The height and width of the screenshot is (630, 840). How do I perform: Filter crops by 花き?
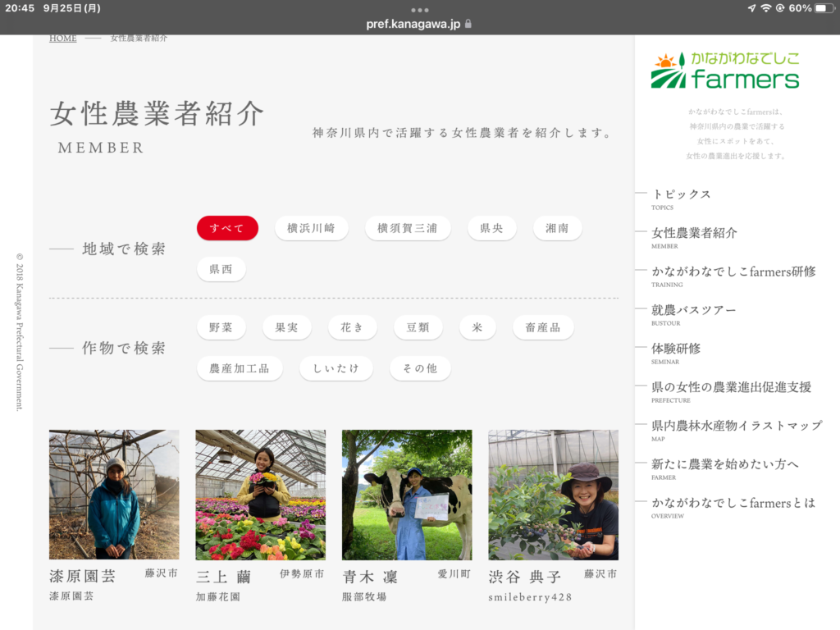pyautogui.click(x=353, y=327)
